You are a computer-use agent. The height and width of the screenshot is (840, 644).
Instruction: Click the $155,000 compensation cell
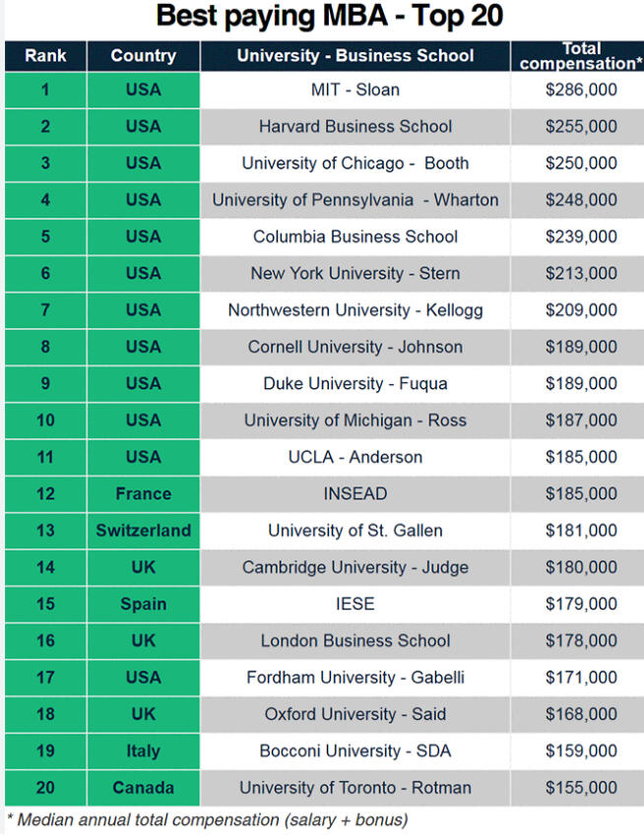581,788
